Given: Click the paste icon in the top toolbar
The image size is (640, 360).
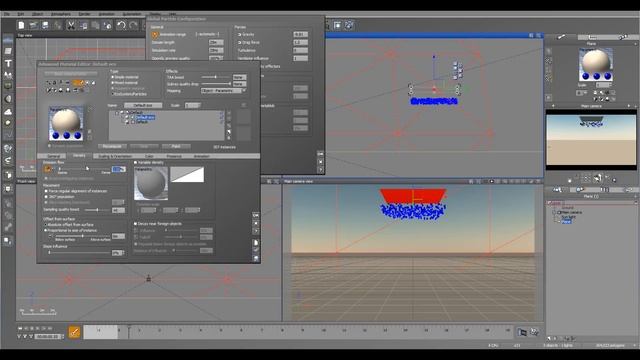Looking at the screenshot, I should pyautogui.click(x=95, y=25).
